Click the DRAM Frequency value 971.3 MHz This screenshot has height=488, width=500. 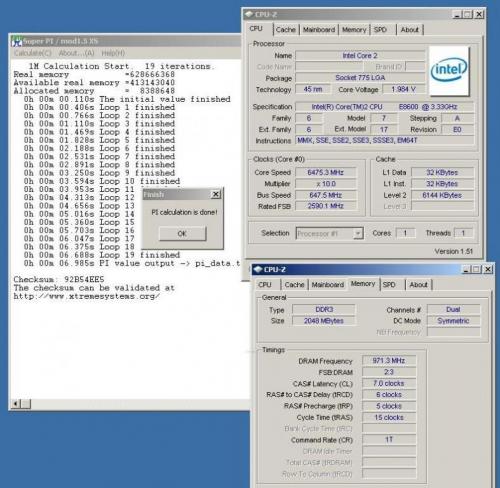pyautogui.click(x=389, y=361)
